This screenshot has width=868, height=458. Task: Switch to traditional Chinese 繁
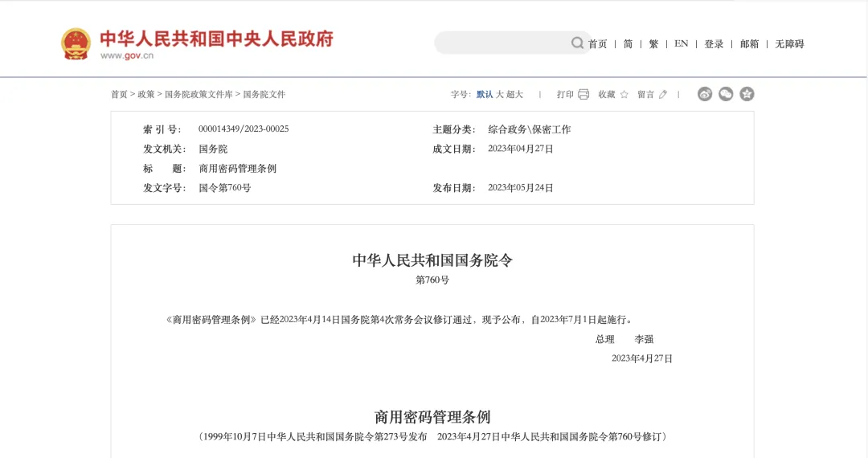(x=653, y=44)
